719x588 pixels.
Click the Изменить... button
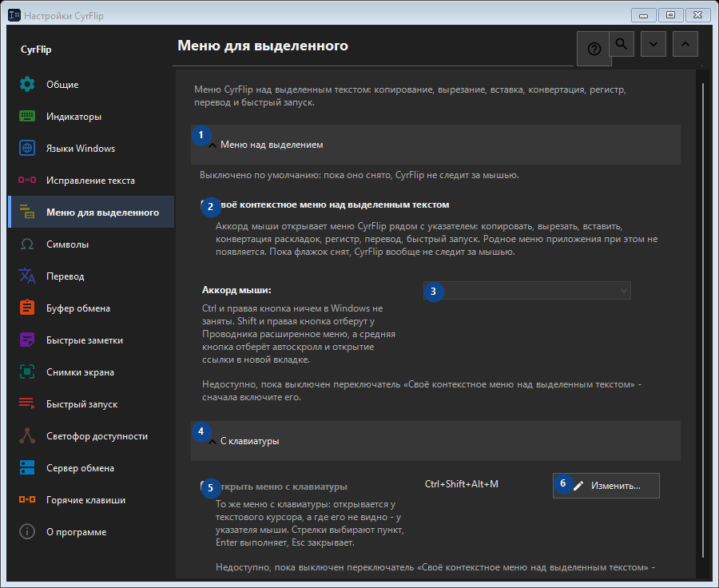coord(606,486)
